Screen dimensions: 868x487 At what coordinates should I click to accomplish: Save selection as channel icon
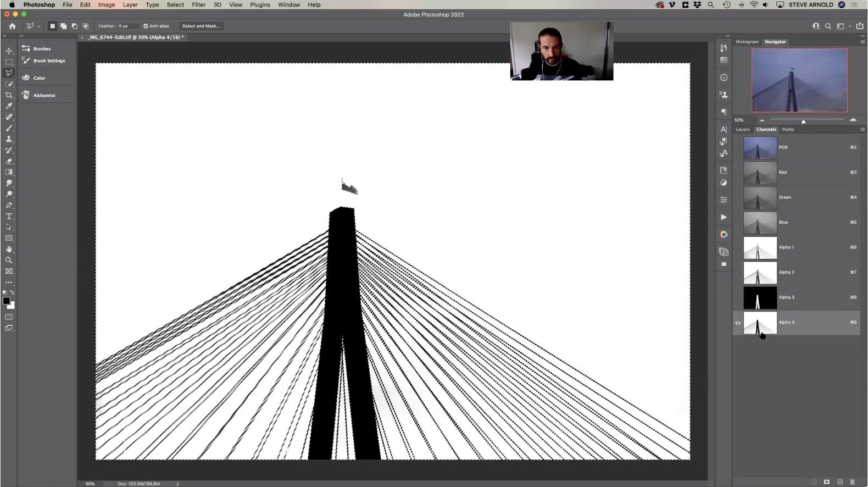coord(827,482)
